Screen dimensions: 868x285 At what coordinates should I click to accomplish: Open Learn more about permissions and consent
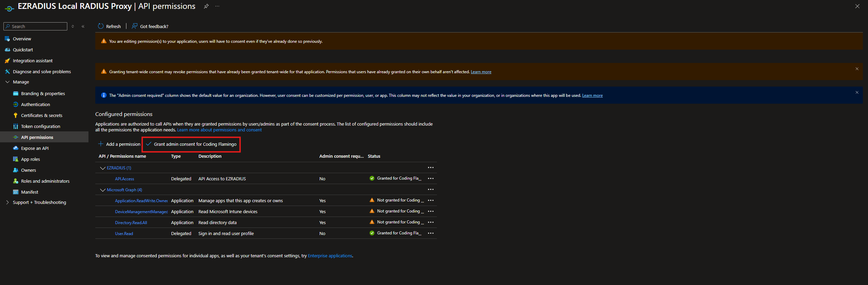[x=219, y=130]
